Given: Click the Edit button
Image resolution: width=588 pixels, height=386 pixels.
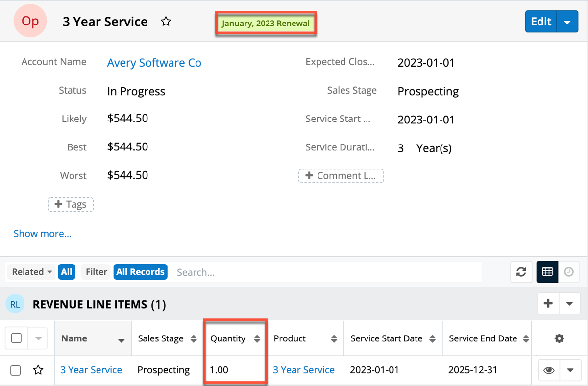Looking at the screenshot, I should (x=541, y=22).
